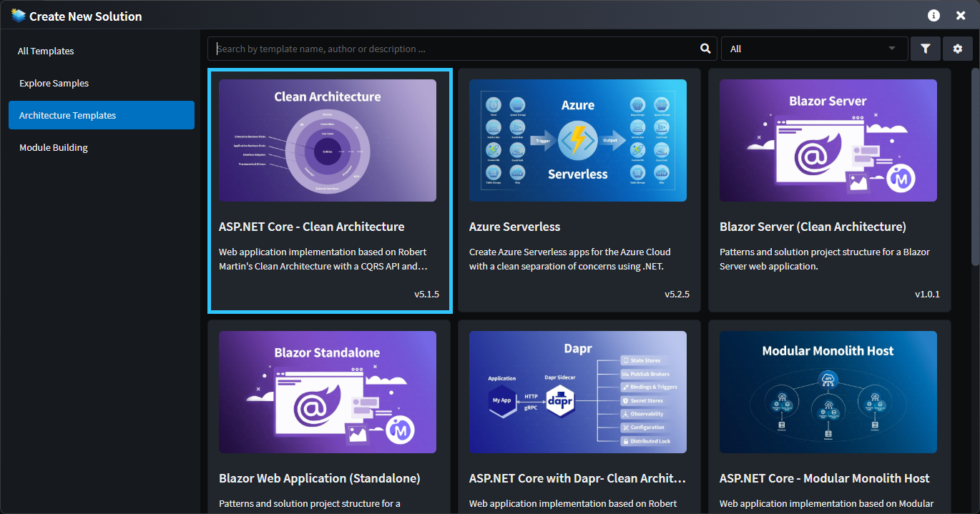Click ASP.NET Core with Dapr title
Viewport: 980px width, 514px height.
click(x=578, y=478)
